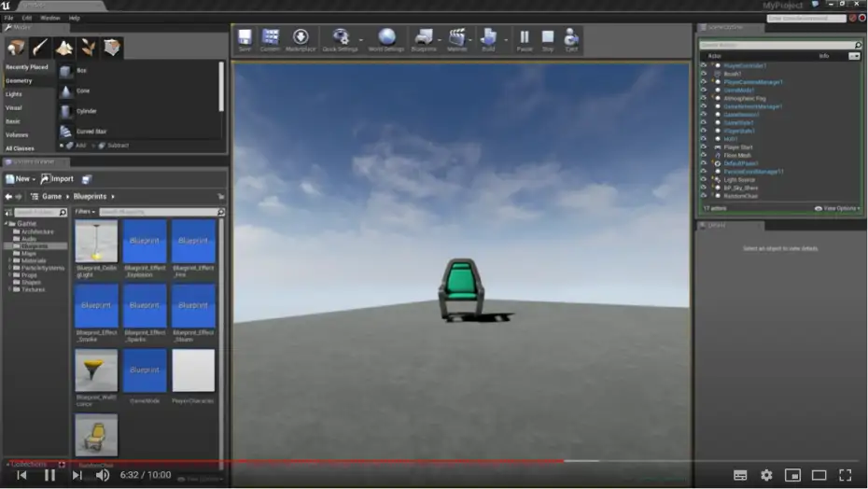Stop the play session with Stop
The height and width of the screenshot is (489, 868).
pyautogui.click(x=548, y=39)
